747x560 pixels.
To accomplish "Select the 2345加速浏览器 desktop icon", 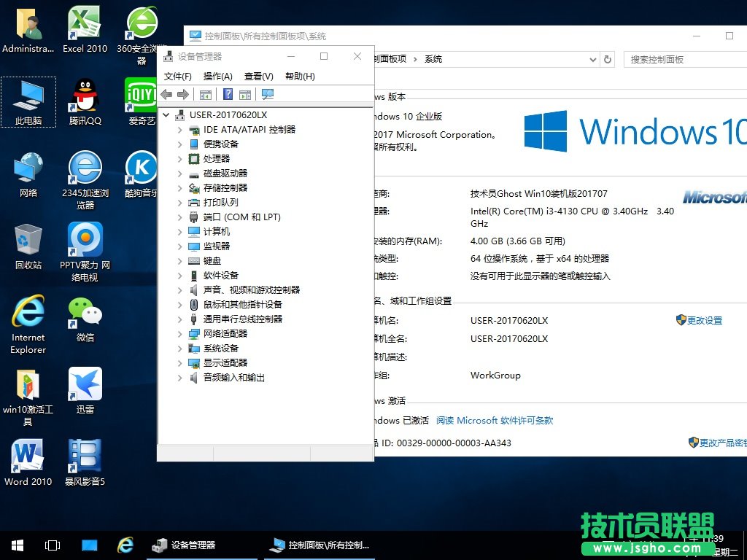I will point(85,180).
